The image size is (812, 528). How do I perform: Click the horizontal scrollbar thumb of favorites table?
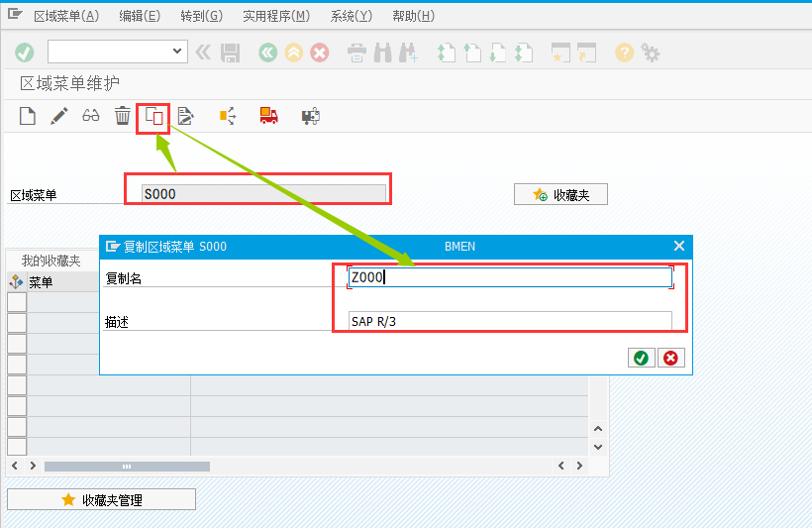[x=127, y=467]
